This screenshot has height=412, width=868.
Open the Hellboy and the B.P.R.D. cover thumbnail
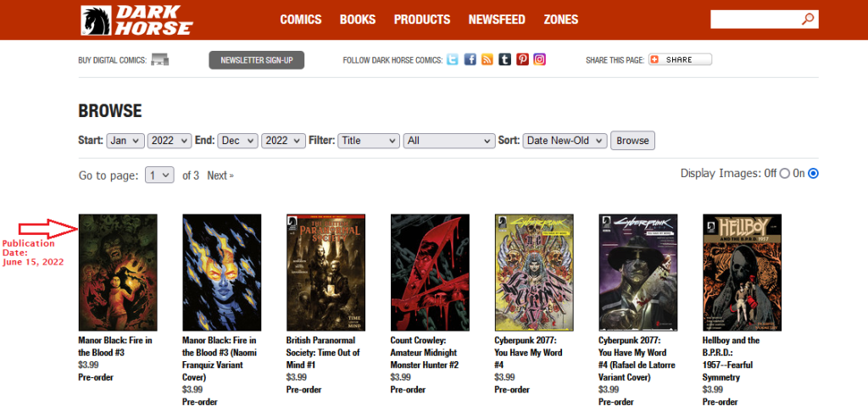[x=742, y=272]
